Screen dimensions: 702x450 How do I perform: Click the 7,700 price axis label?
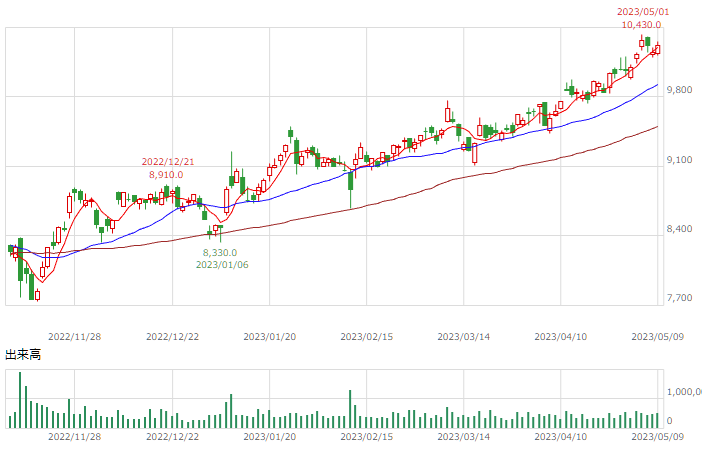(679, 298)
